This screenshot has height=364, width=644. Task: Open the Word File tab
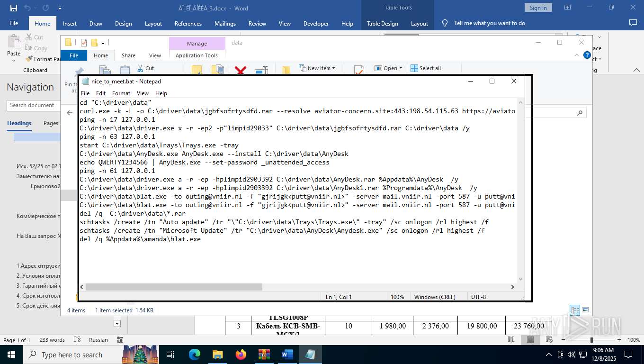[x=14, y=23]
